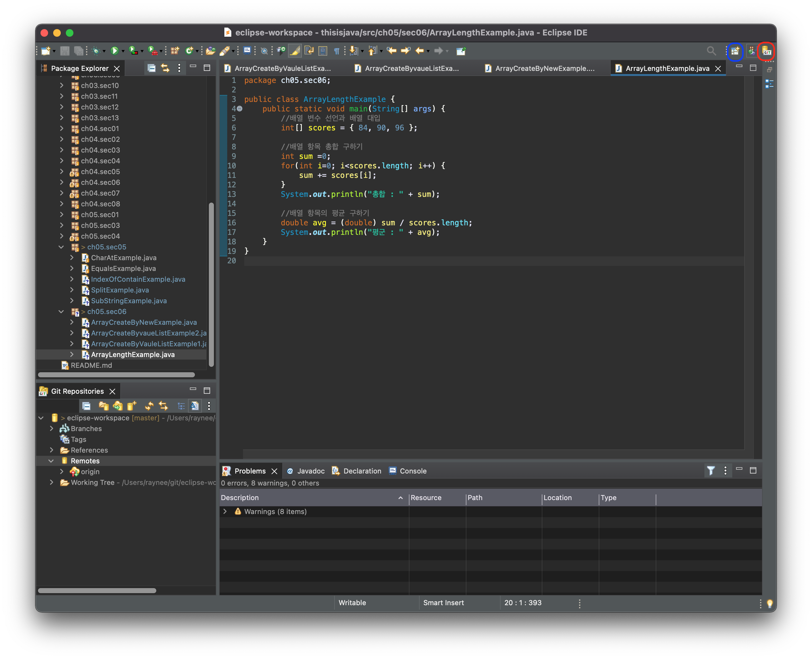Clone a Git repository icon in Git Repositories
Viewport: 812px width, 659px height.
click(118, 406)
